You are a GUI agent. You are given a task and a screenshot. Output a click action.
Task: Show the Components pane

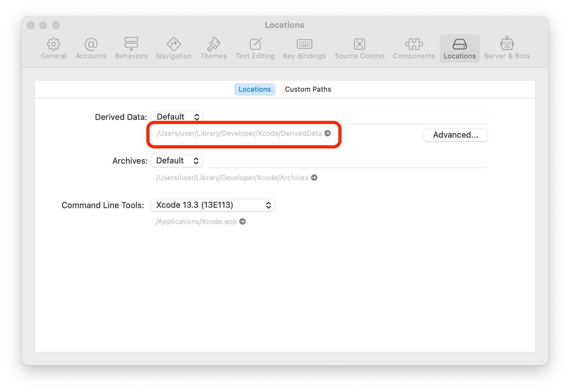414,48
